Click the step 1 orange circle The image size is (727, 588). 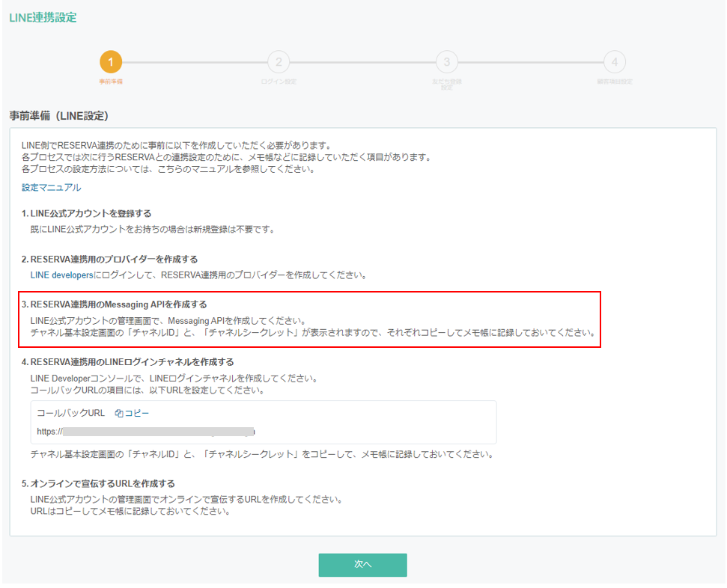pyautogui.click(x=111, y=62)
